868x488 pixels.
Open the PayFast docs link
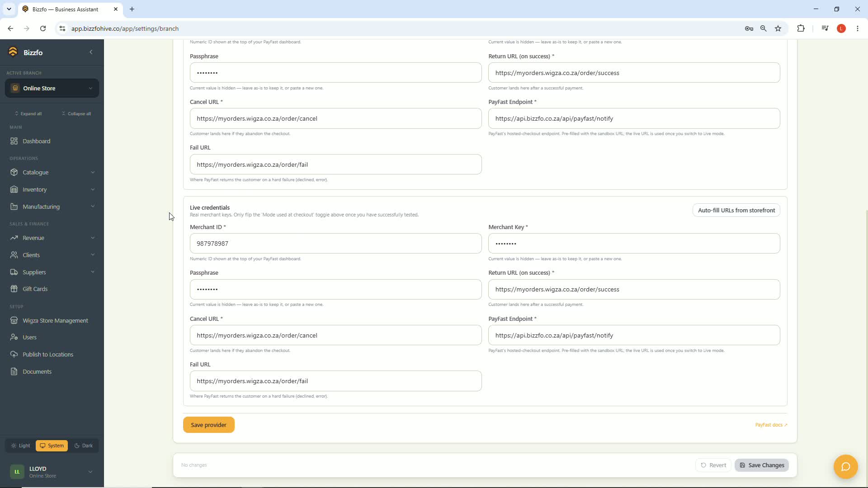tap(771, 425)
